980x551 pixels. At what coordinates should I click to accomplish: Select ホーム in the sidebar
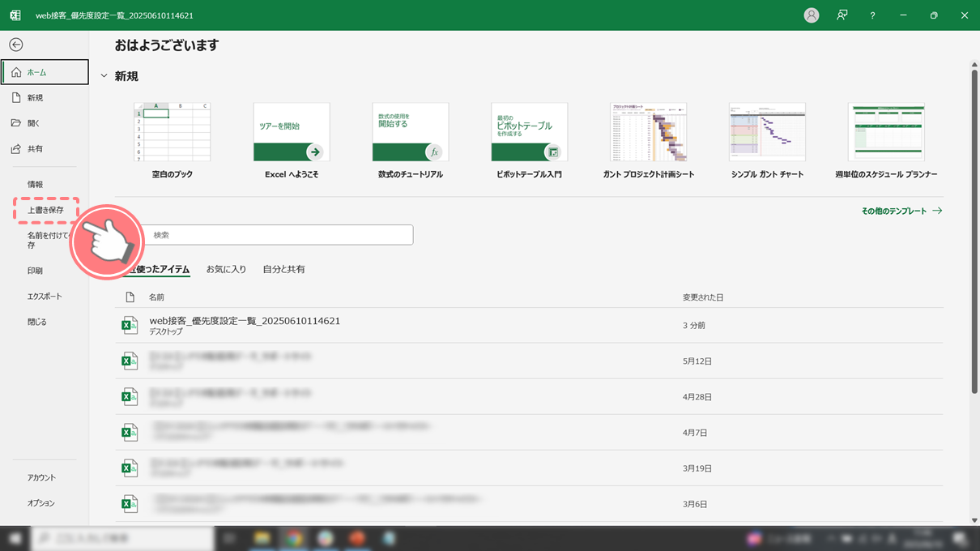[45, 72]
